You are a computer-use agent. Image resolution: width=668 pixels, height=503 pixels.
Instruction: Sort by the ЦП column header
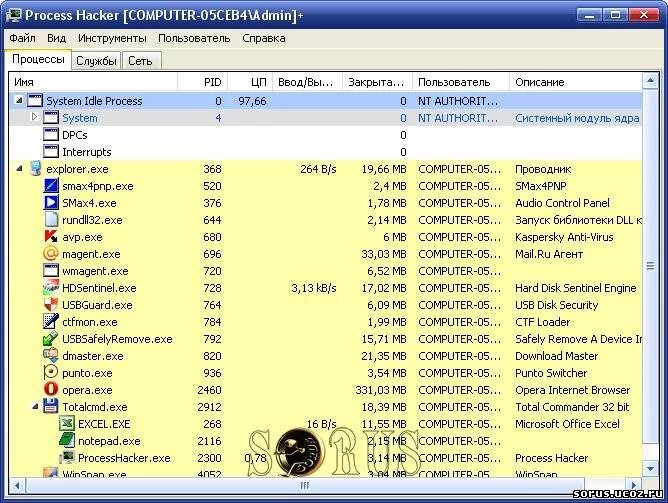tap(250, 82)
